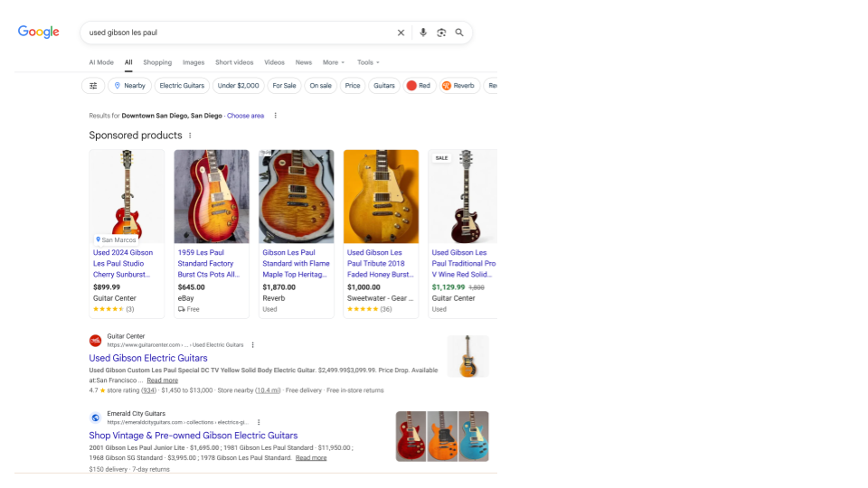Image resolution: width=868 pixels, height=488 pixels.
Task: Click the magnifying glass search button
Action: pyautogui.click(x=459, y=33)
